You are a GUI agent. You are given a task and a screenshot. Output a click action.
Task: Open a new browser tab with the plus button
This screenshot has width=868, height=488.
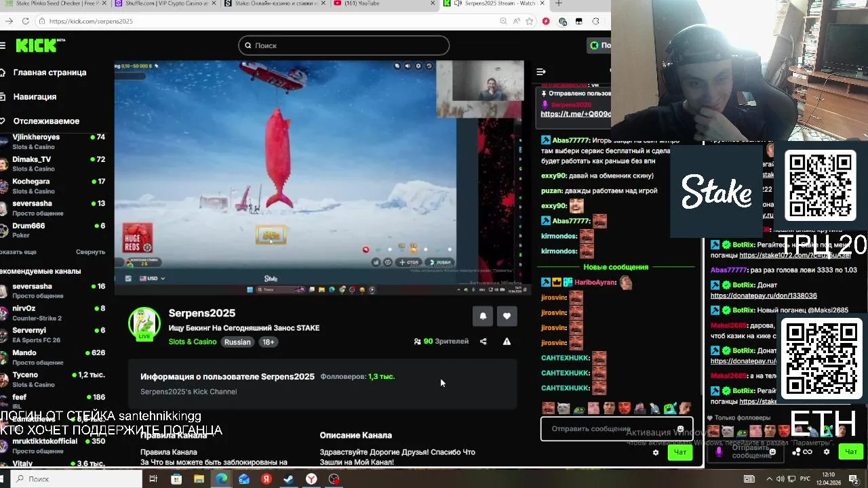pyautogui.click(x=559, y=3)
